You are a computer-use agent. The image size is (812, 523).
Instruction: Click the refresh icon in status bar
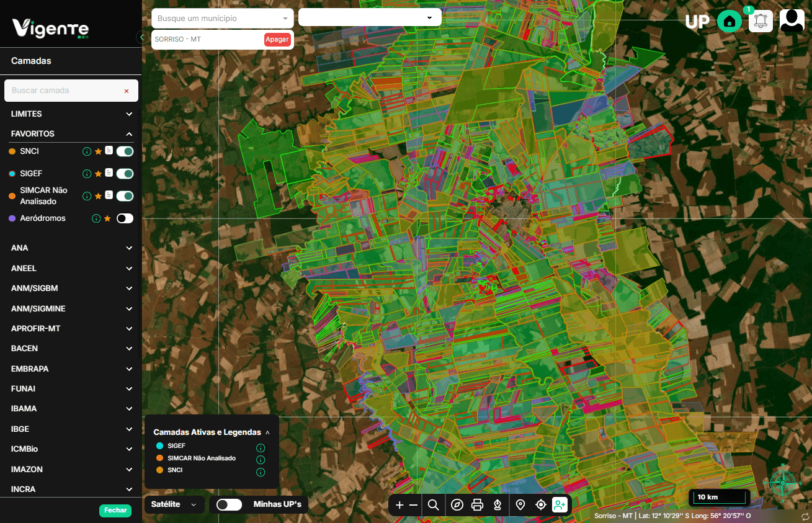pos(805,516)
